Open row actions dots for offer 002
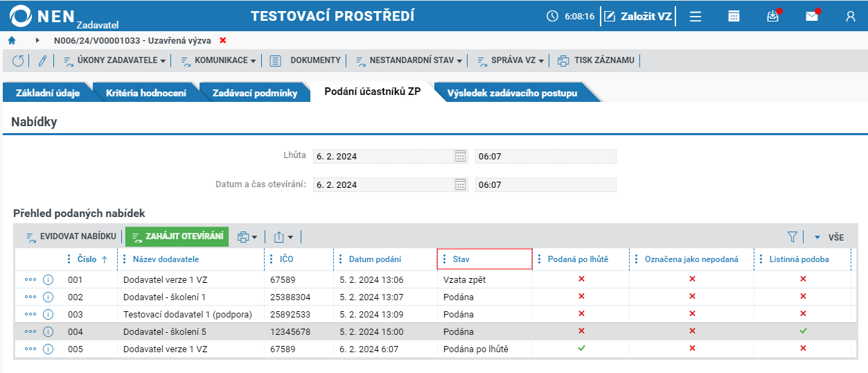The image size is (868, 373). pos(30,297)
